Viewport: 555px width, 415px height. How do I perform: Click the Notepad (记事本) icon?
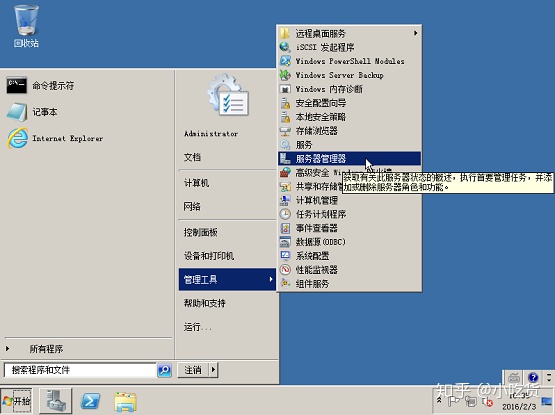[17, 112]
